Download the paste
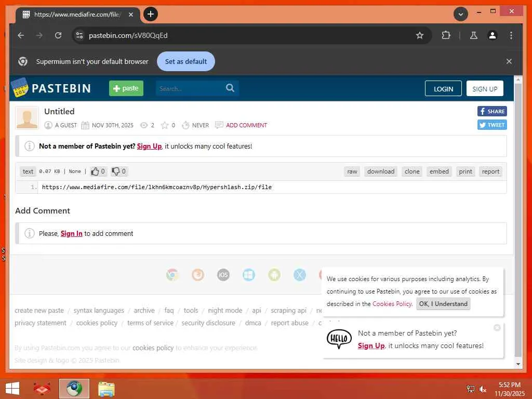 (381, 171)
